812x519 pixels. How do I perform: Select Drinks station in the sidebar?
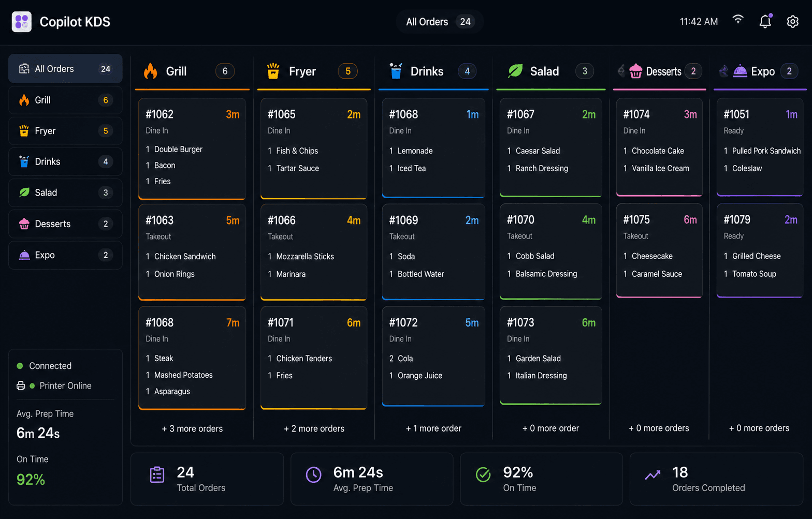pos(65,161)
